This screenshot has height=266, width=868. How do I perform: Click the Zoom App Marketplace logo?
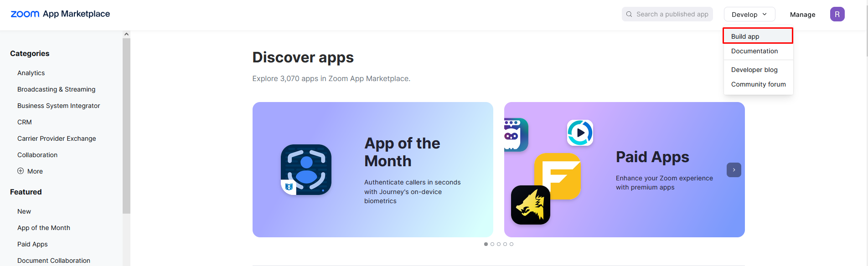[x=60, y=14]
